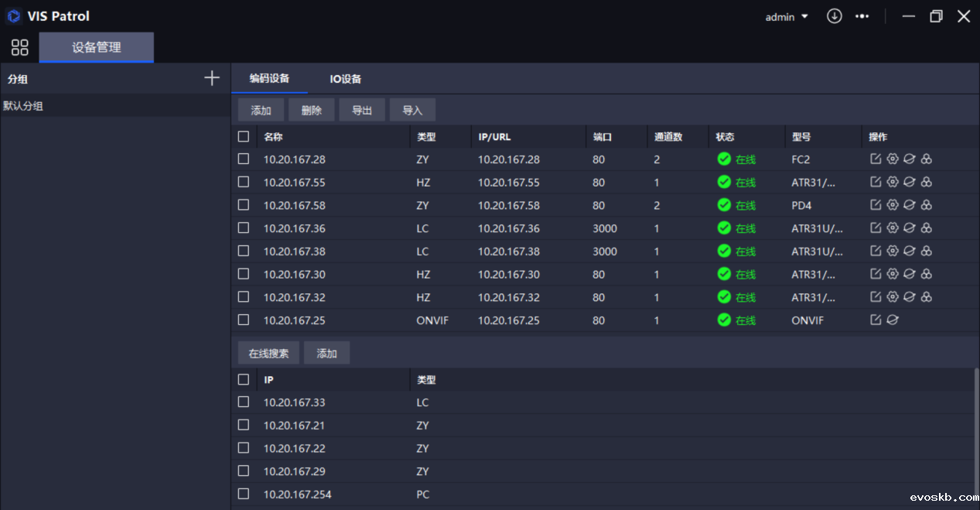Toggle select-all checkbox in device table header
This screenshot has width=980, height=510.
pyautogui.click(x=244, y=137)
